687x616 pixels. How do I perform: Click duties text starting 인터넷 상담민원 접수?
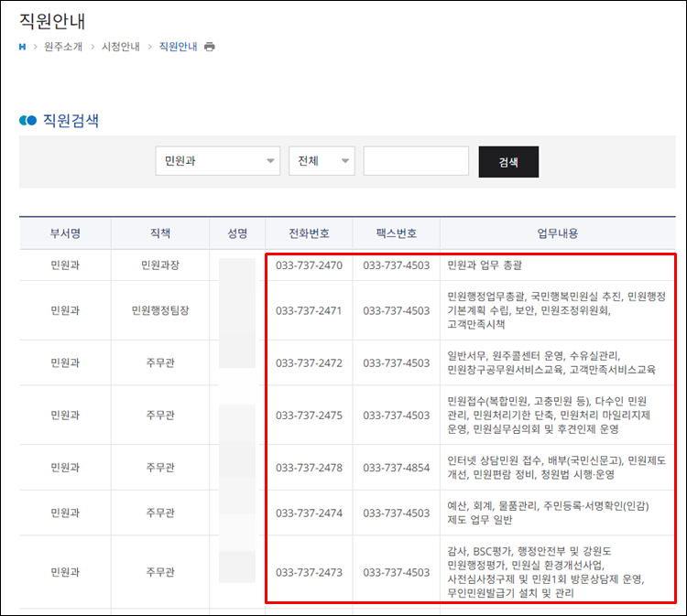[x=556, y=468]
